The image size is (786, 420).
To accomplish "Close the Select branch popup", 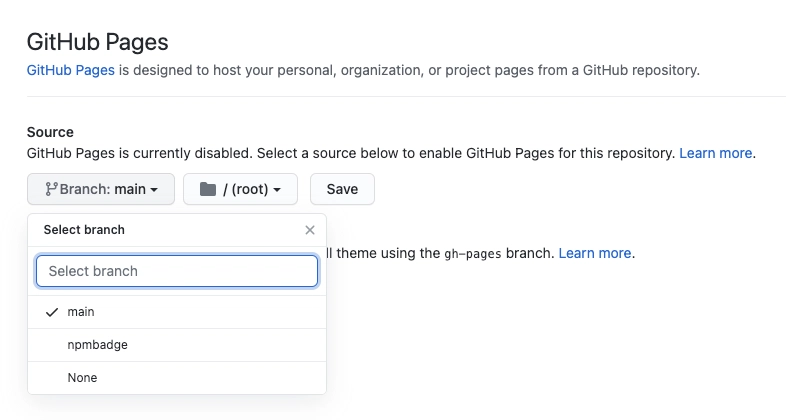I will [x=310, y=230].
